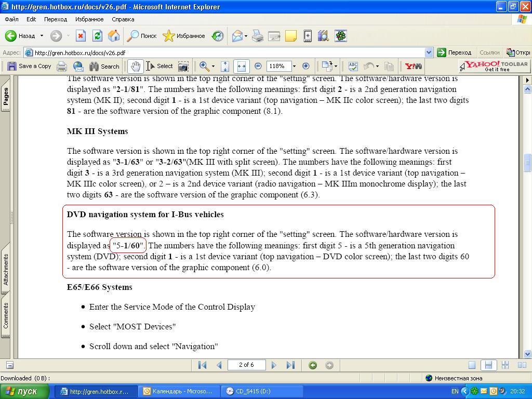Viewport: 532px width, 399px height.
Task: Click the Избранное favorites toolbar button
Action: click(x=184, y=36)
